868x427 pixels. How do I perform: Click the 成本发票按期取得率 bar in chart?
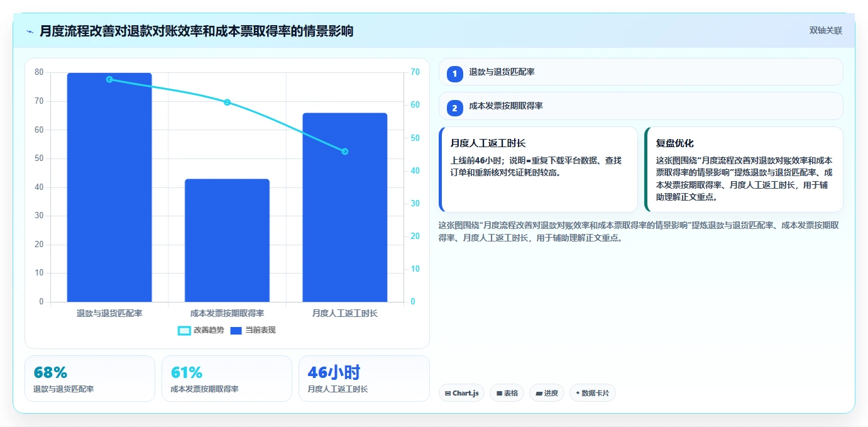227,240
